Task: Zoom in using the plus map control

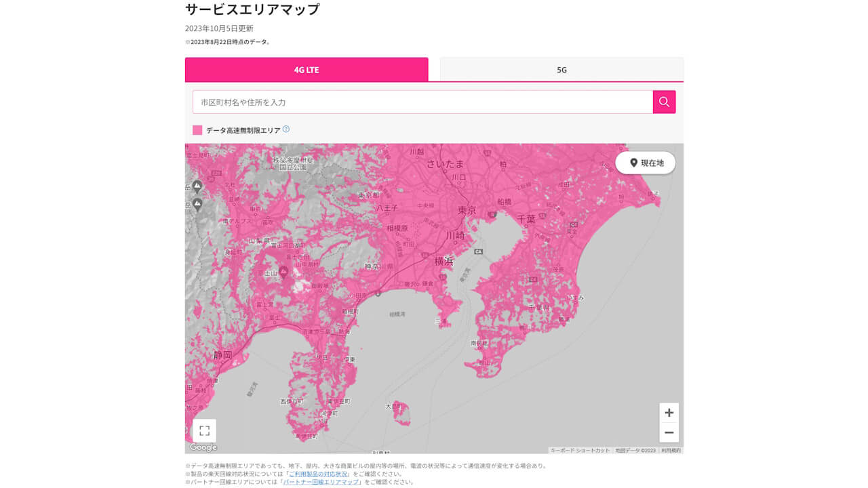Action: 669,412
